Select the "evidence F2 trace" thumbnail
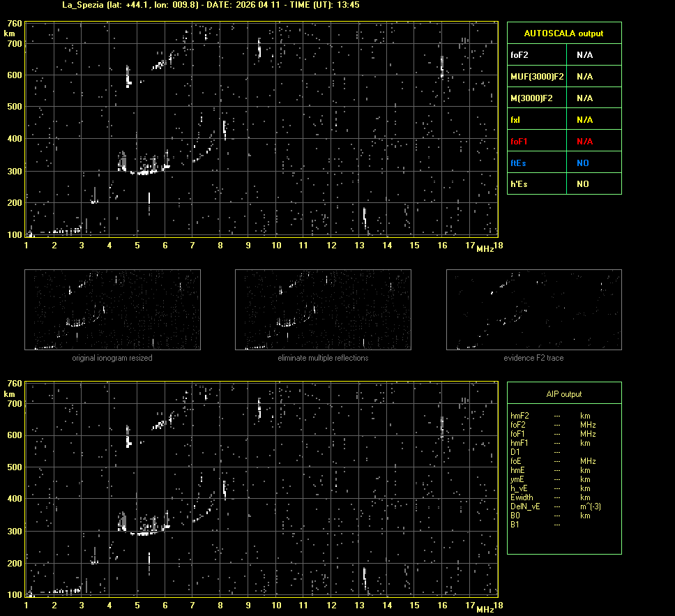The image size is (675, 616). point(533,309)
